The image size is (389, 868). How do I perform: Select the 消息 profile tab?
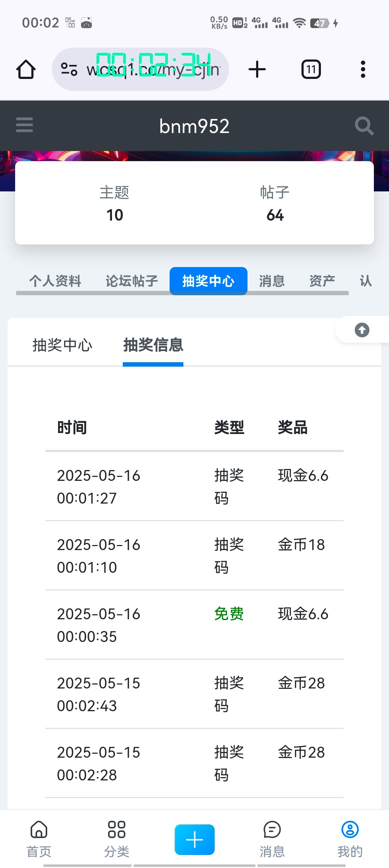coord(272,281)
